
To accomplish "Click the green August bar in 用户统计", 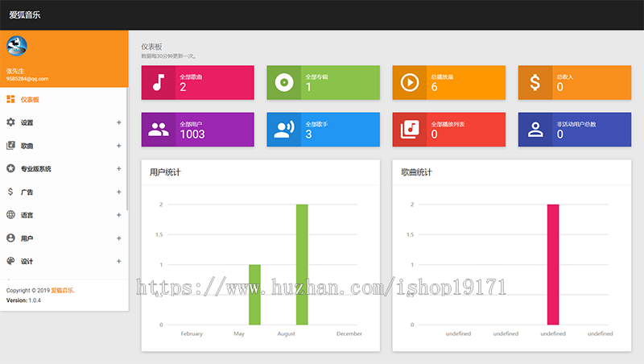I will click(302, 264).
